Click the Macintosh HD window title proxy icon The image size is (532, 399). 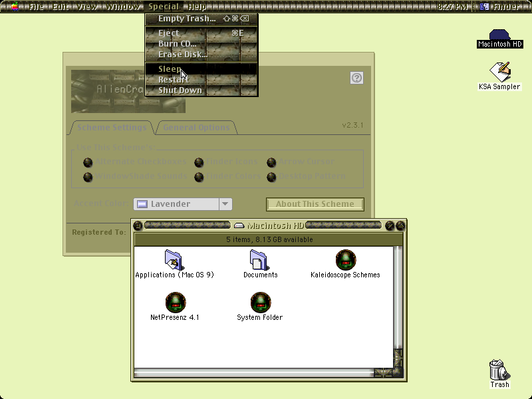[239, 225]
